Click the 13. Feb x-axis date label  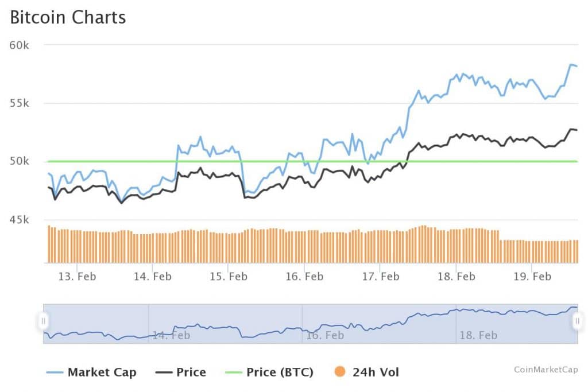point(77,277)
